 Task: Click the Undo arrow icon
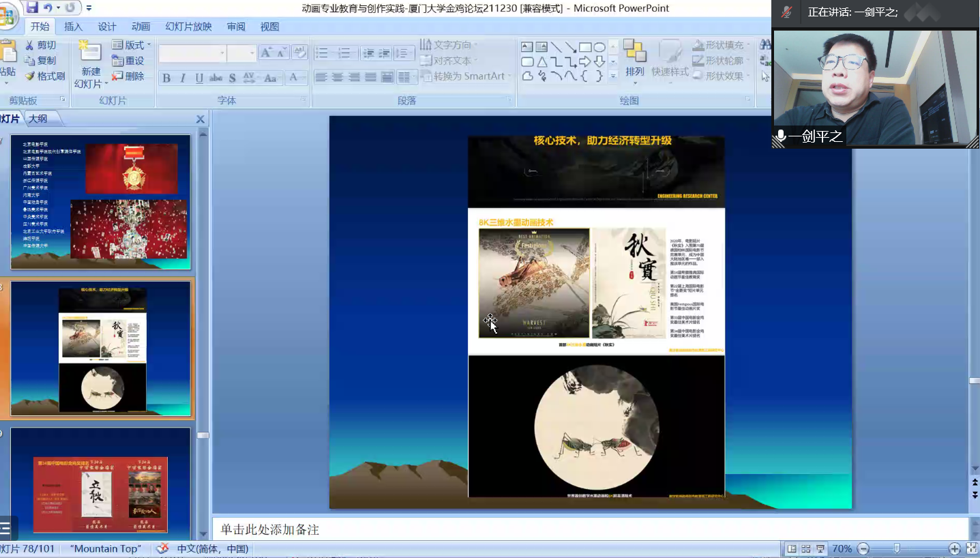pyautogui.click(x=48, y=8)
